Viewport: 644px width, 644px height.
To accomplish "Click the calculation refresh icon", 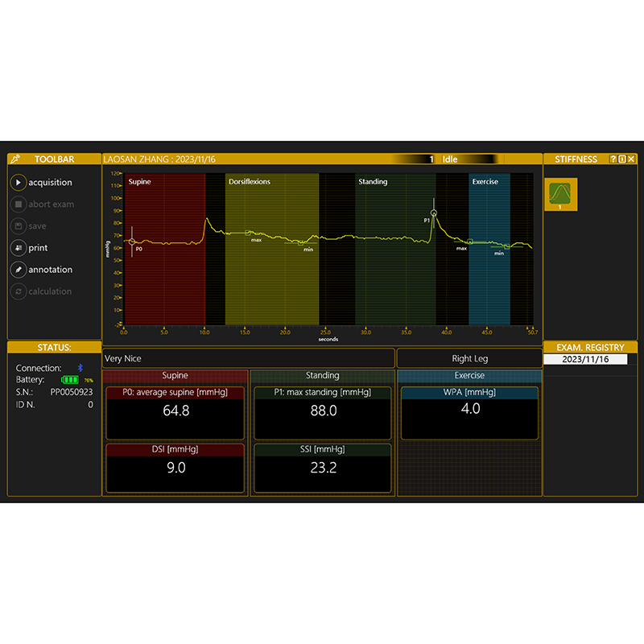I will pos(18,291).
